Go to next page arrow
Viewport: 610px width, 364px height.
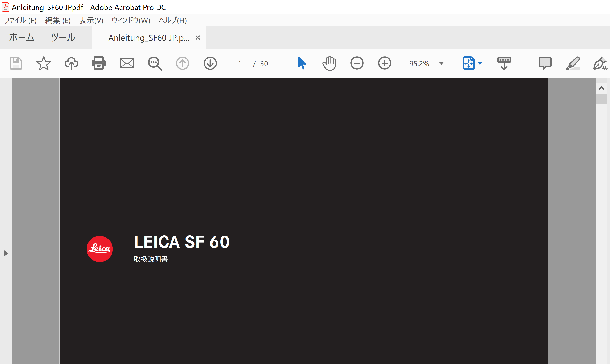210,63
